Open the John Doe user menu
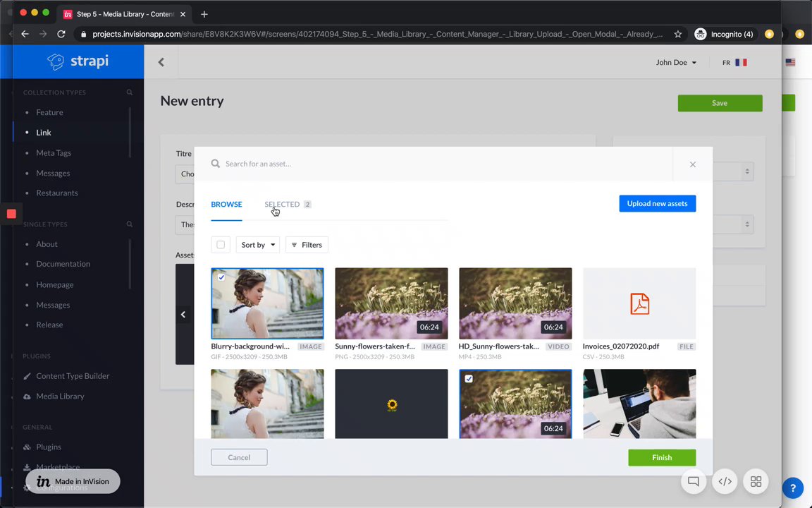This screenshot has width=812, height=508. pos(676,62)
